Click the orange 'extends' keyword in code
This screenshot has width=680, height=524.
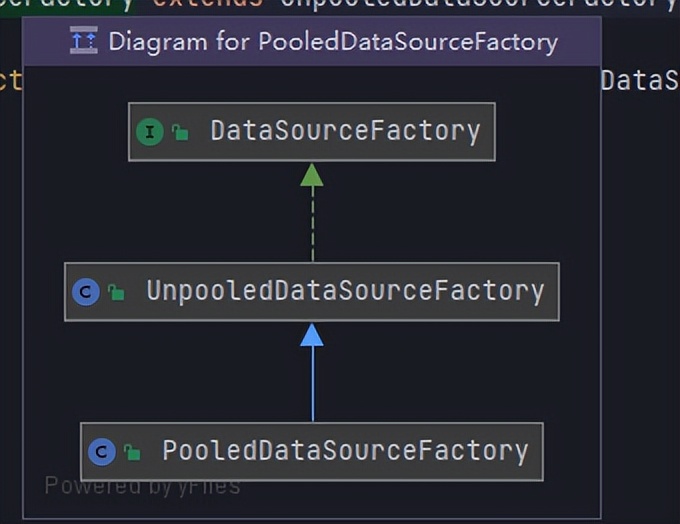point(207,5)
